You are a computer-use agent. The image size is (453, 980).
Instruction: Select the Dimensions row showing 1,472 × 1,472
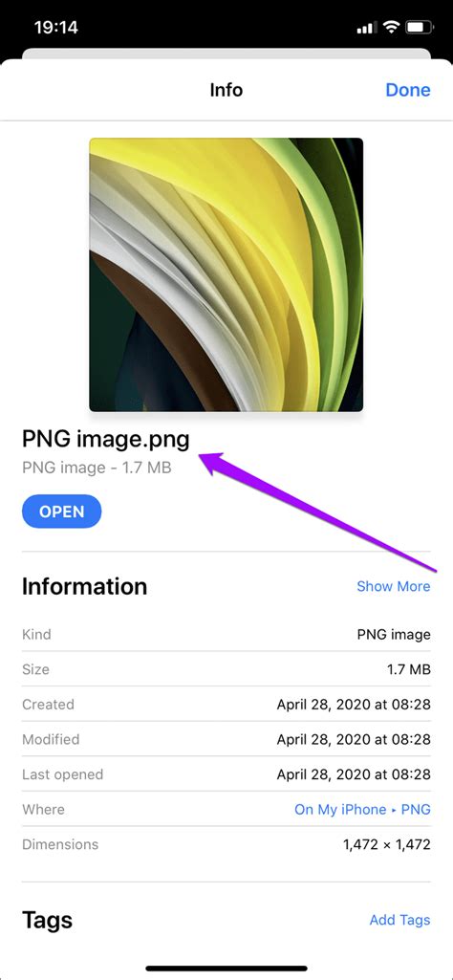pos(226,844)
